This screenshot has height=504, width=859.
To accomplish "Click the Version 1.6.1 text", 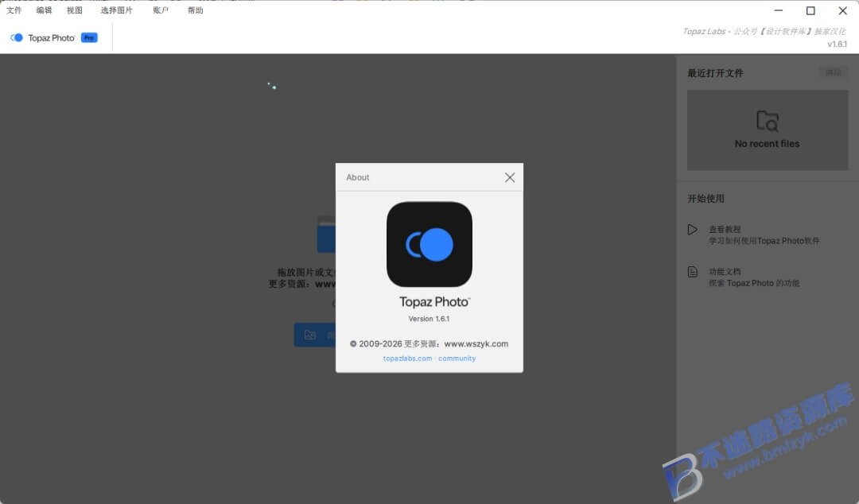I will coord(429,319).
